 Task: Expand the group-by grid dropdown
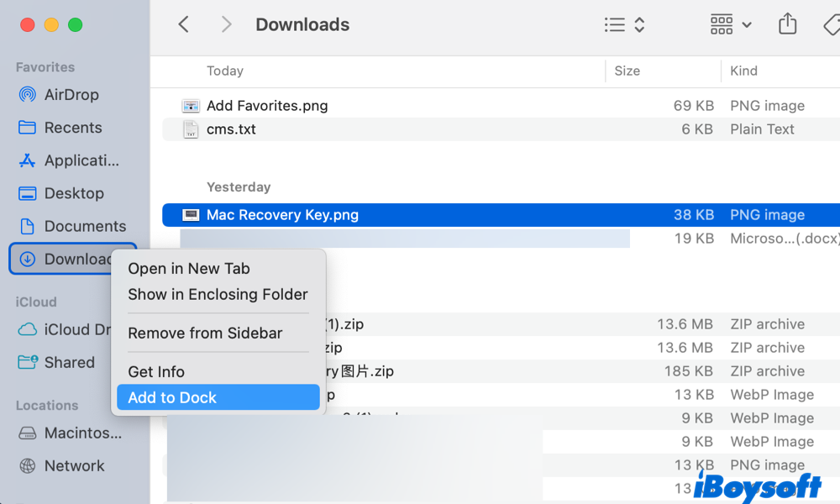[x=731, y=25]
